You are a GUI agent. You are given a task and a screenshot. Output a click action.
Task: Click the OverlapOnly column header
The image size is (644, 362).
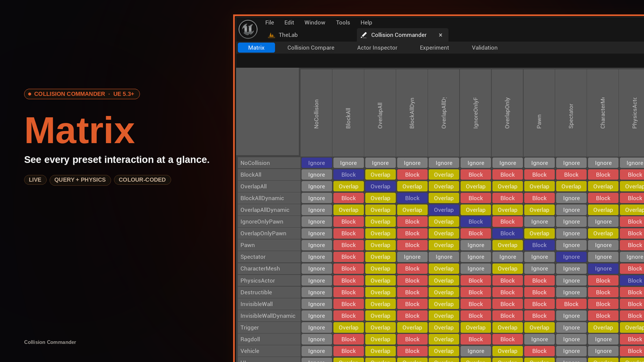click(508, 112)
